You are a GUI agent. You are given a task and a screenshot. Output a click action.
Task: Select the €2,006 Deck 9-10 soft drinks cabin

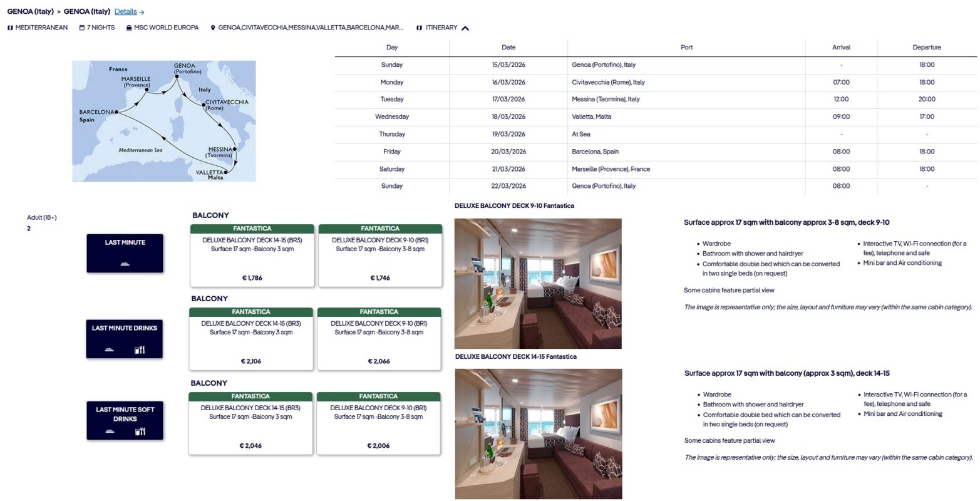(378, 423)
